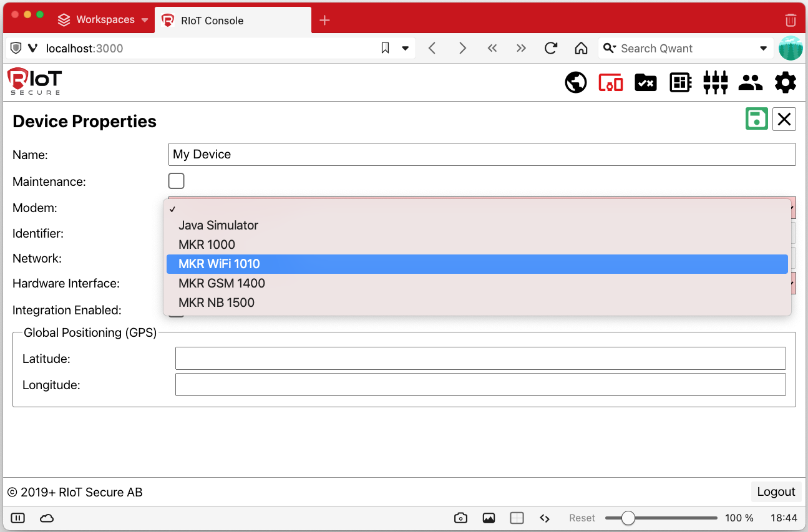The height and width of the screenshot is (532, 808).
Task: Open the users people icon
Action: 750,82
